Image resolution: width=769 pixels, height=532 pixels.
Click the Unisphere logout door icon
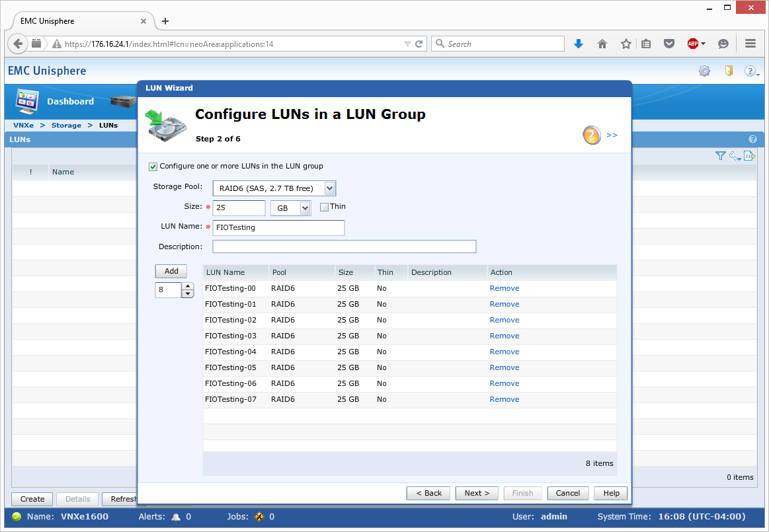coord(729,71)
